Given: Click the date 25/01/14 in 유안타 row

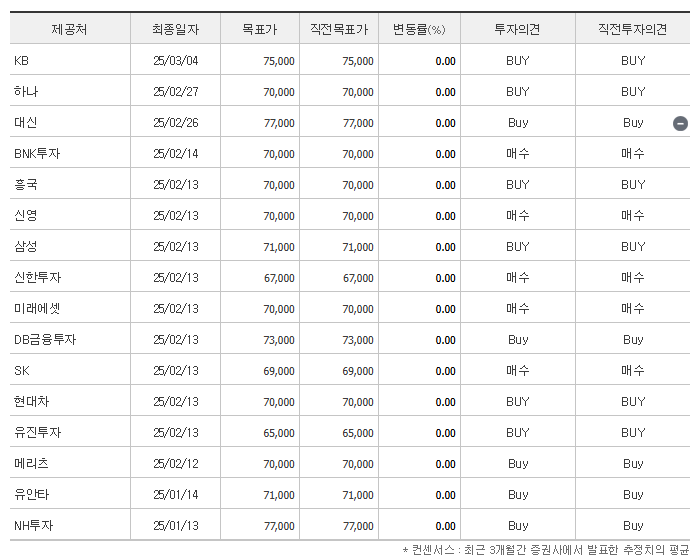Looking at the screenshot, I should point(176,495).
